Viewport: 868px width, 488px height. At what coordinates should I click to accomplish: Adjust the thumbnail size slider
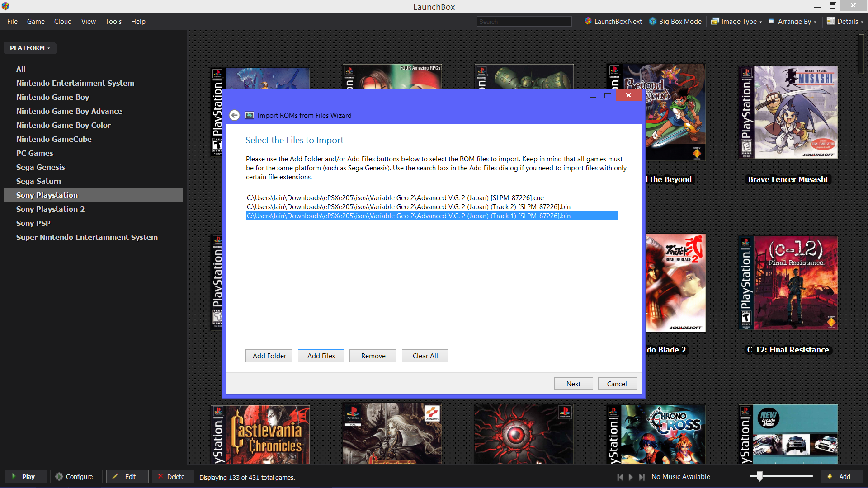(x=759, y=476)
